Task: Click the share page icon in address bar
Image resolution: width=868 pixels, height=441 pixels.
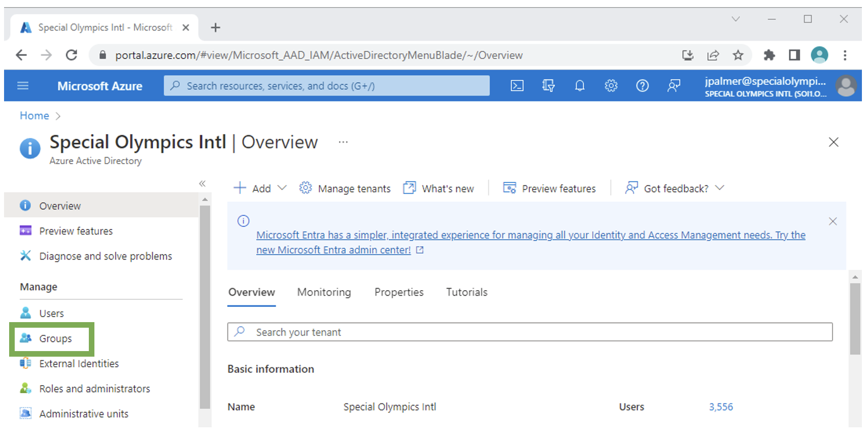Action: tap(713, 55)
